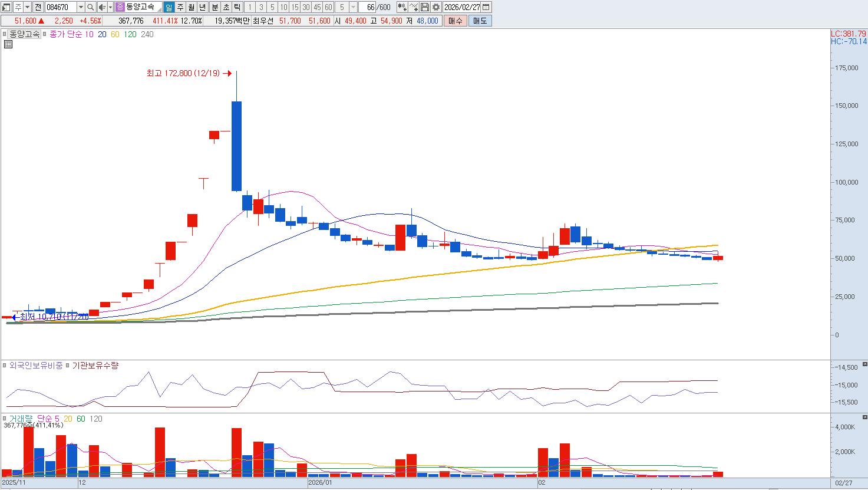The height and width of the screenshot is (490, 868).
Task: Click the line-chart overlay tool icon
Action: click(x=413, y=7)
